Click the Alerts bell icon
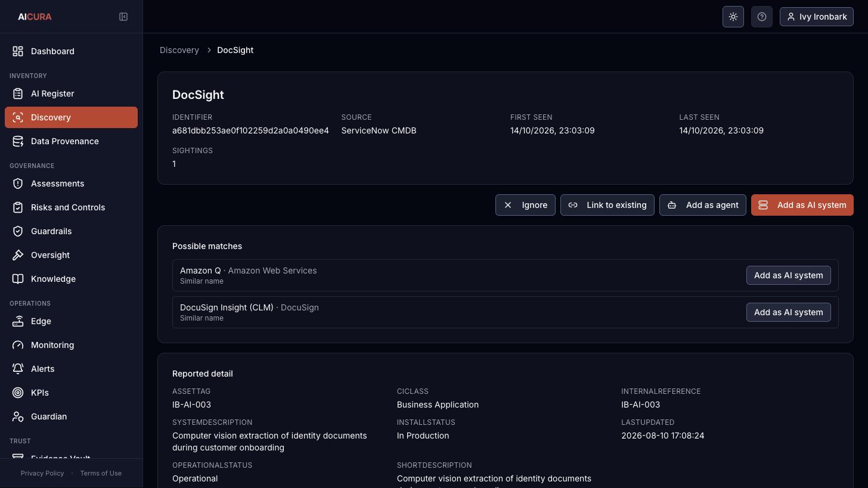This screenshot has width=868, height=488. click(x=18, y=369)
